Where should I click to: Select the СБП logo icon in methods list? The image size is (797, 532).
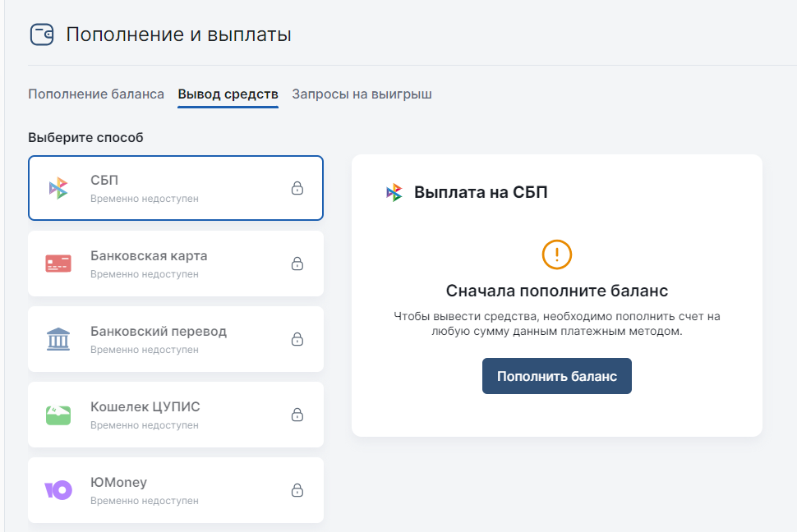pos(58,188)
